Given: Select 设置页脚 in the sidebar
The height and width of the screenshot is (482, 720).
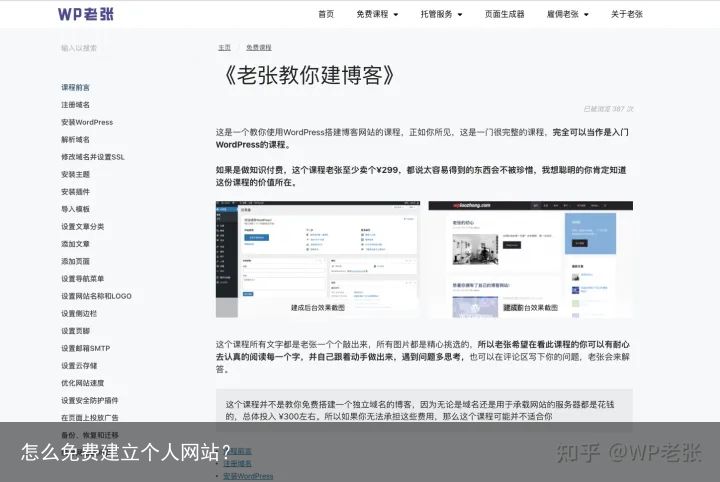Looking at the screenshot, I should tap(75, 331).
